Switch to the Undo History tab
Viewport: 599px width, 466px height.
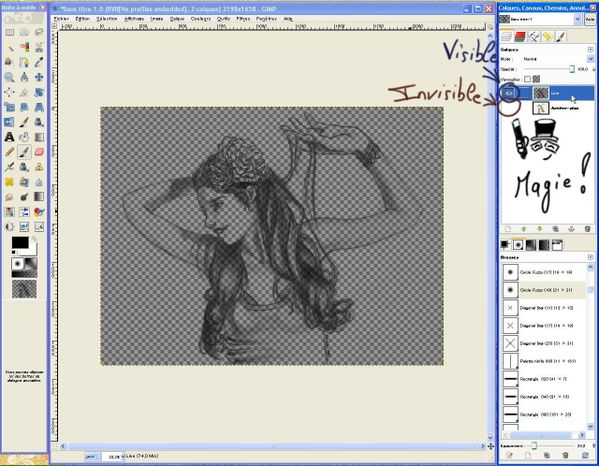pos(547,37)
